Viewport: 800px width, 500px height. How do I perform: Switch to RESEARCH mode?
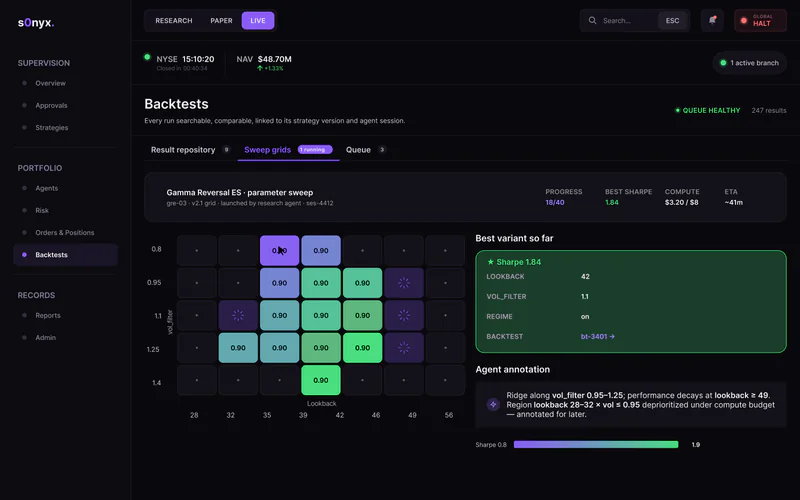pyautogui.click(x=174, y=21)
